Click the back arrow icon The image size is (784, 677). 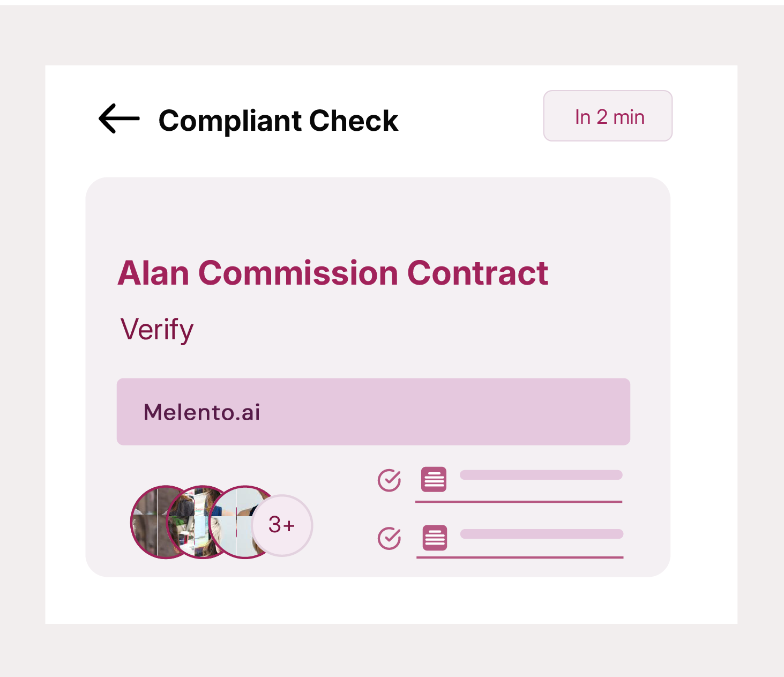tap(119, 118)
